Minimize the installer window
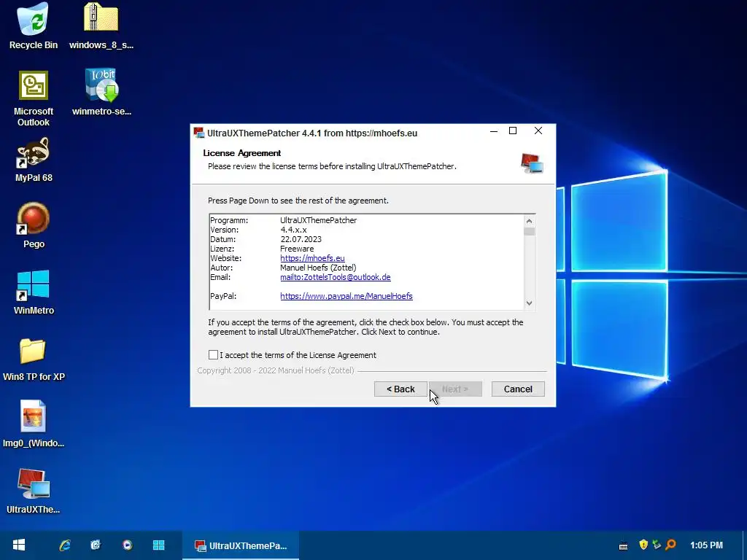 pyautogui.click(x=494, y=131)
